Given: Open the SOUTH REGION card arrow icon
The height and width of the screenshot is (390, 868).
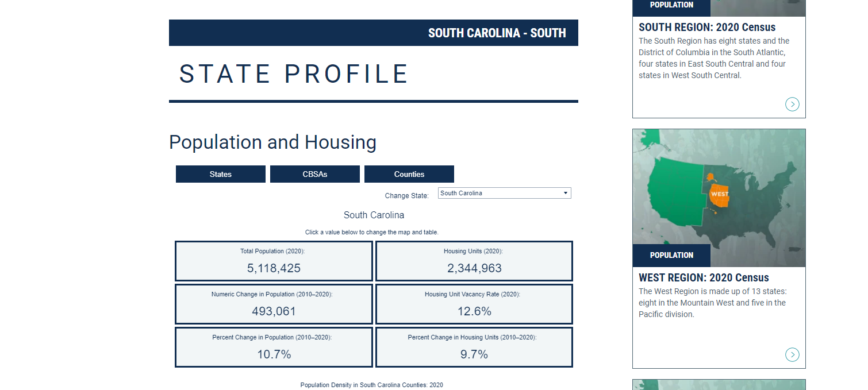Looking at the screenshot, I should (792, 104).
